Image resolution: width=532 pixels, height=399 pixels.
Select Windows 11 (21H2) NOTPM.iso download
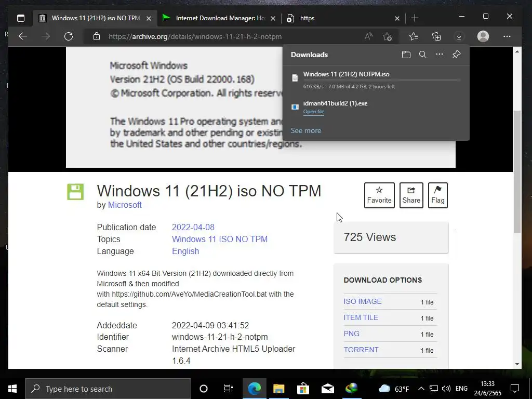click(x=346, y=74)
